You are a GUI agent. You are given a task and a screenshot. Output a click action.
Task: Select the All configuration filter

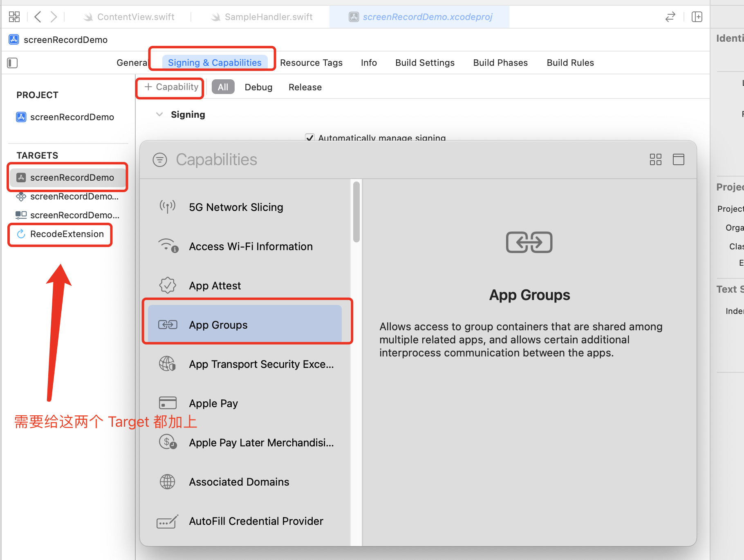point(223,87)
